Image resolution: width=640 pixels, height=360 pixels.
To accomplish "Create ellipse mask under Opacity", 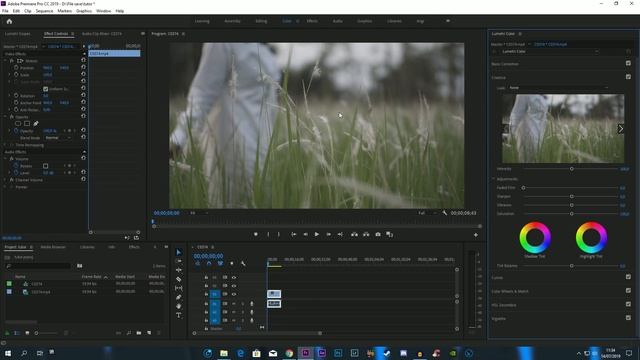I will coord(18,123).
